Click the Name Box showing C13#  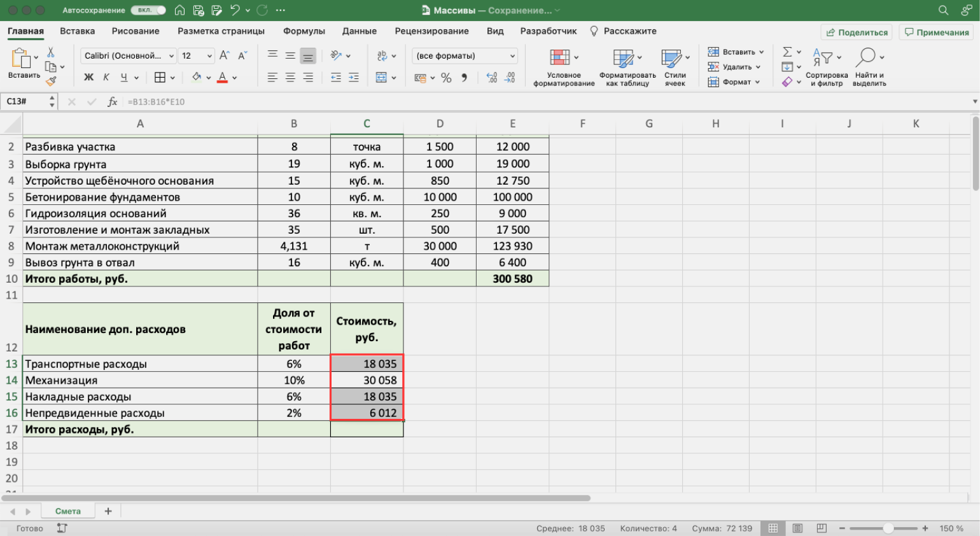pos(24,101)
